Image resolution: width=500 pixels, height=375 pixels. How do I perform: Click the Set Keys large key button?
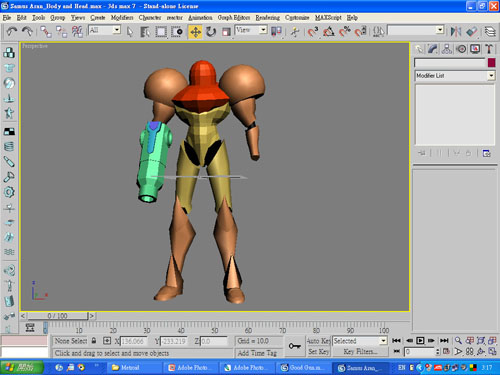(295, 346)
